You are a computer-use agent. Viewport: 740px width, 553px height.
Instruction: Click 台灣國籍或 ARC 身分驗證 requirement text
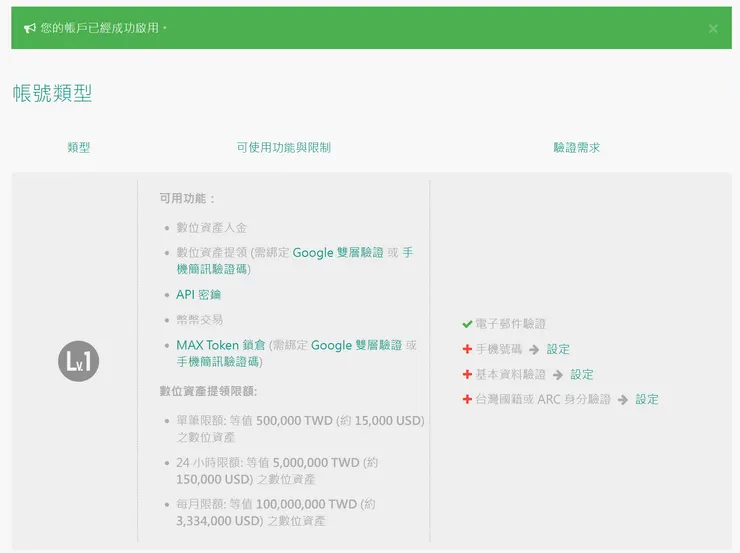click(x=543, y=399)
